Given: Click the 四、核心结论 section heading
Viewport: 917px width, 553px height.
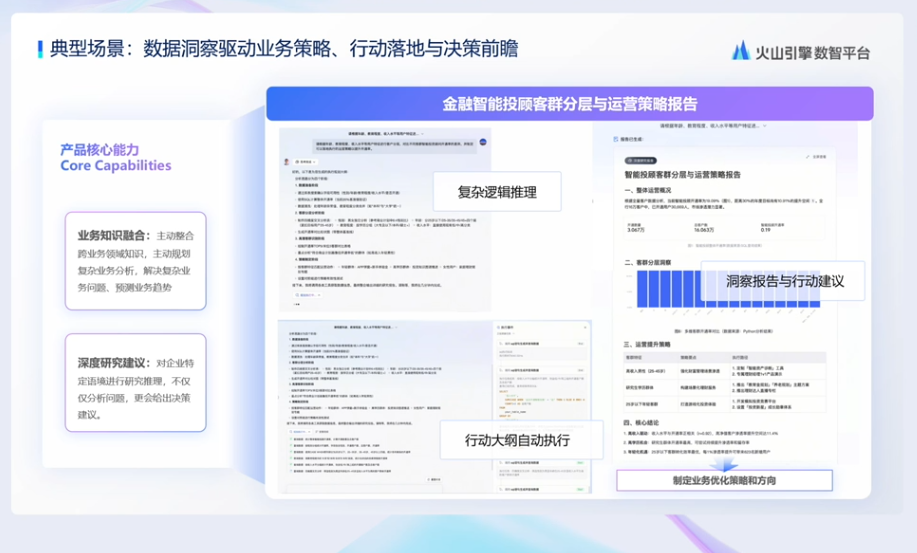Looking at the screenshot, I should 641,423.
